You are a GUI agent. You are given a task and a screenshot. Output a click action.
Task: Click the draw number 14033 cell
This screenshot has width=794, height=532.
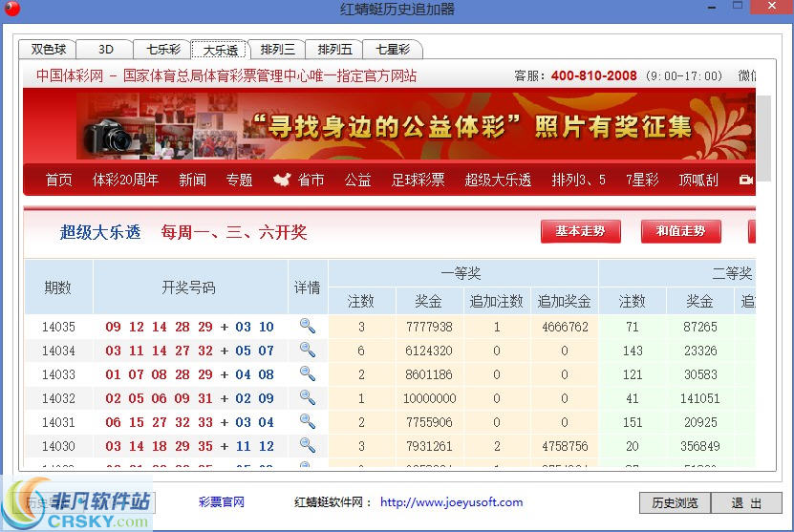[58, 374]
